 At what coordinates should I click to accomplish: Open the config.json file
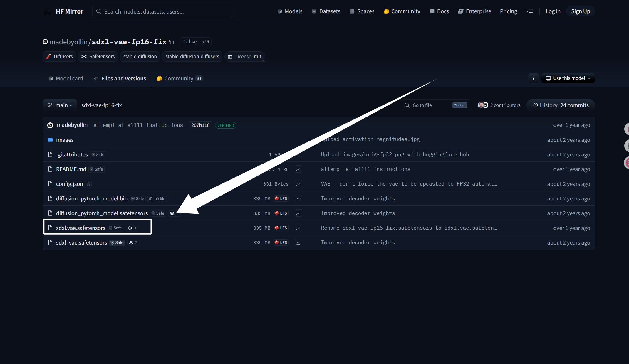tap(69, 184)
